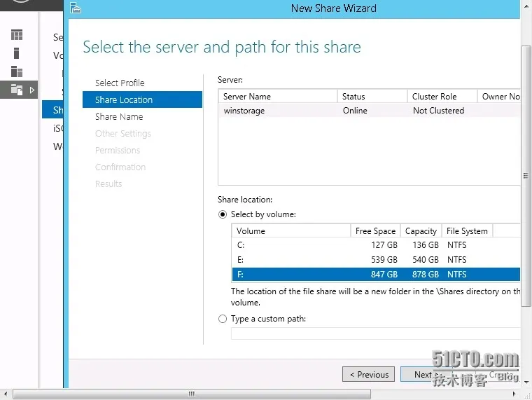Screen dimensions: 532x400
Task: Select Results wizard step
Action: [x=108, y=184]
